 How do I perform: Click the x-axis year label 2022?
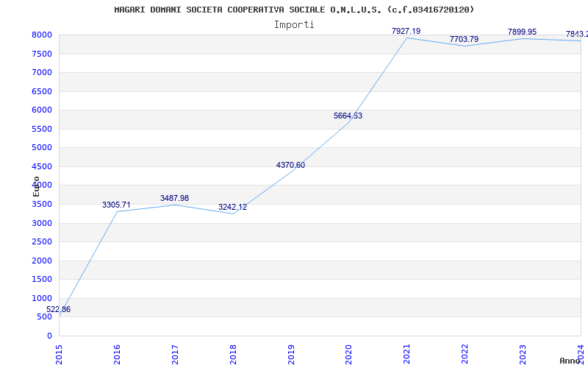click(x=465, y=355)
